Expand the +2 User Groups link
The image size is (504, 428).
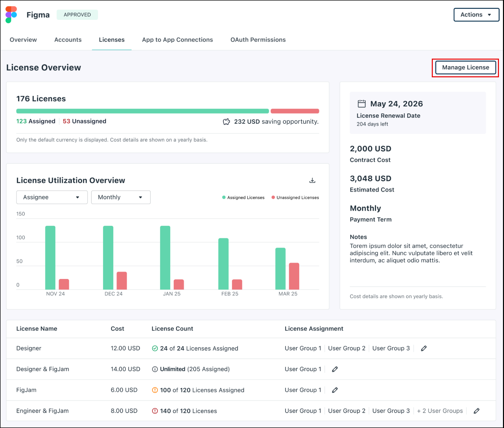[x=440, y=411]
